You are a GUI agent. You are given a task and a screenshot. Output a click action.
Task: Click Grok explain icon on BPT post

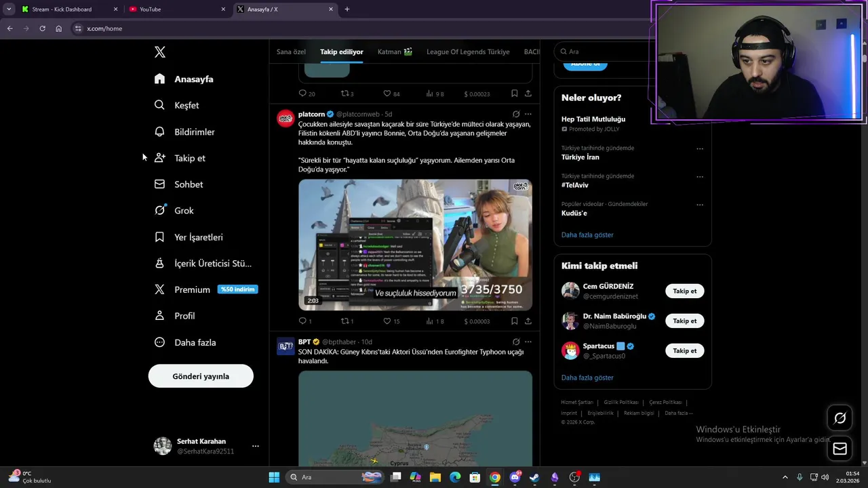click(516, 342)
